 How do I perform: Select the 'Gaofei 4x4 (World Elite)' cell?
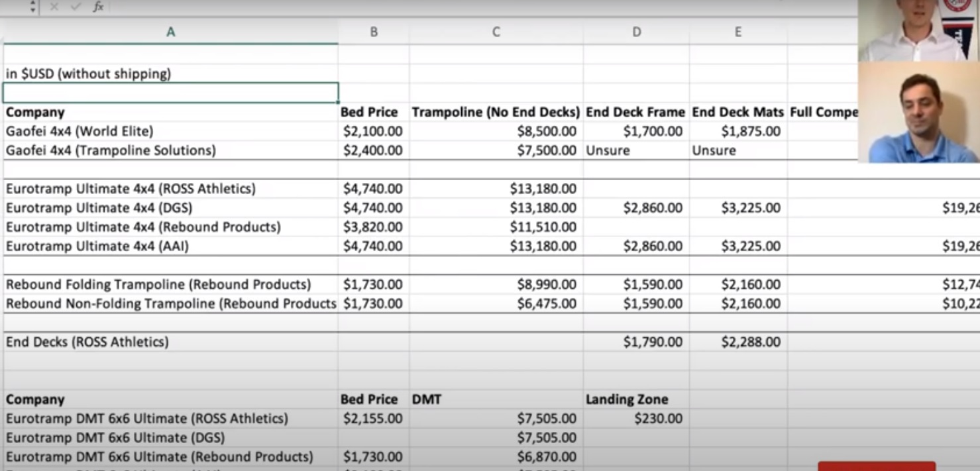click(170, 131)
